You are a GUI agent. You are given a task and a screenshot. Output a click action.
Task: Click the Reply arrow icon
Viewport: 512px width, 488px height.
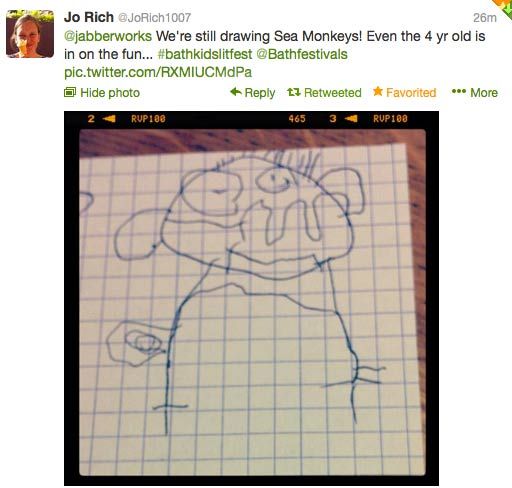click(x=236, y=92)
